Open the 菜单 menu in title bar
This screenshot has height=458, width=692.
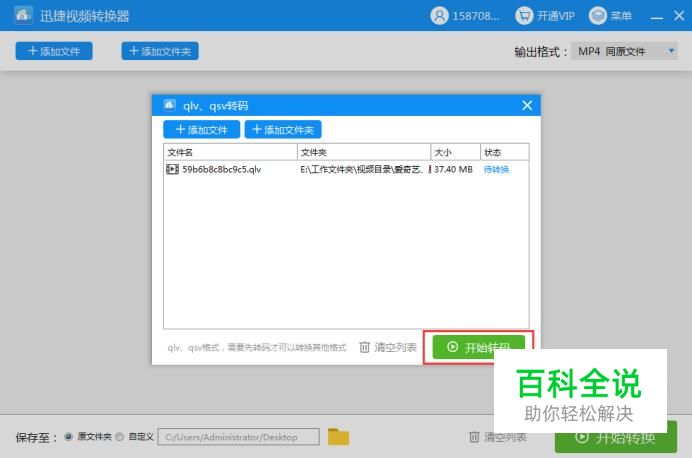(610, 16)
